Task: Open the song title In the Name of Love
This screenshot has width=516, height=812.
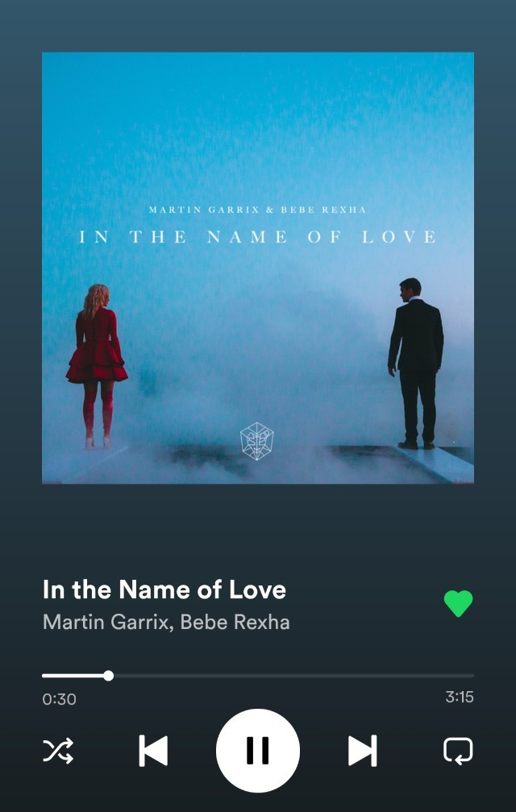Action: (164, 589)
